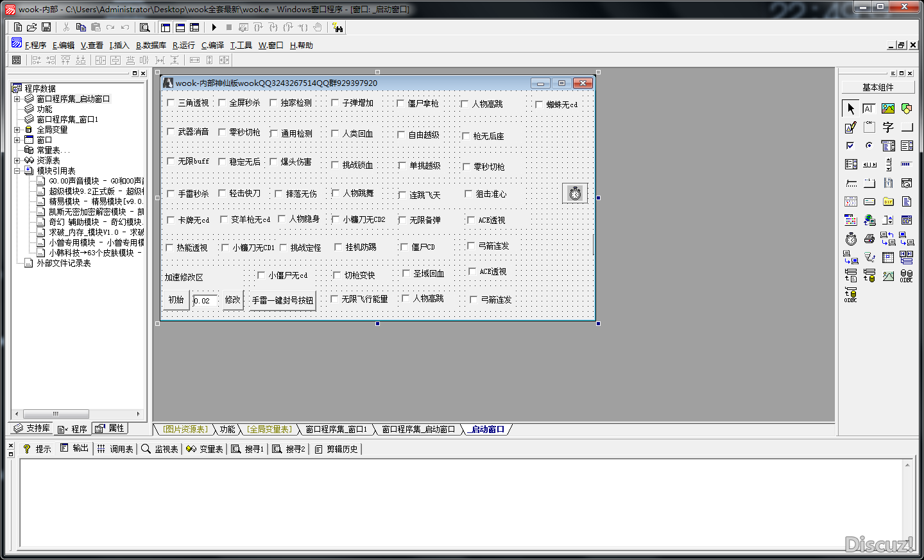The width and height of the screenshot is (924, 560).
Task: Toggle the 无限buff checkbox
Action: [171, 161]
